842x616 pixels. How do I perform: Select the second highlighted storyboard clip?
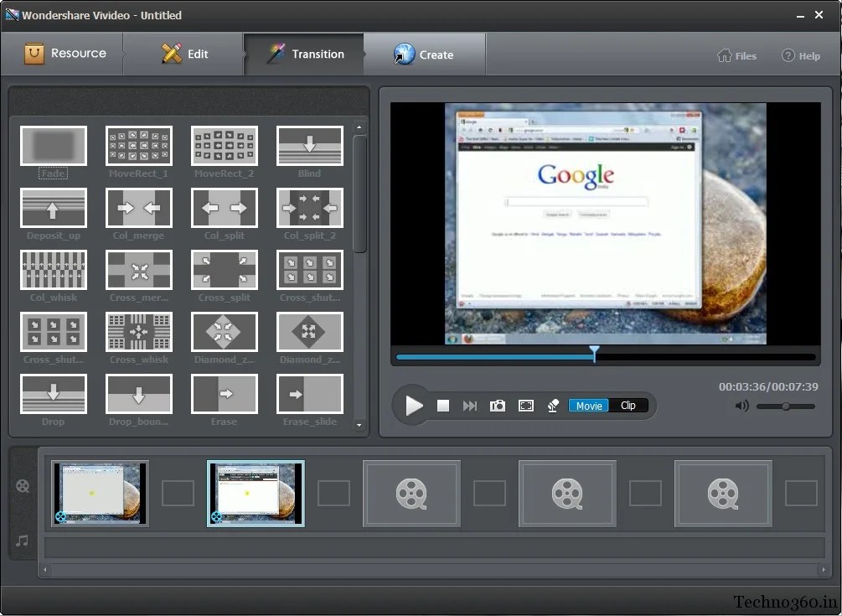pyautogui.click(x=256, y=493)
